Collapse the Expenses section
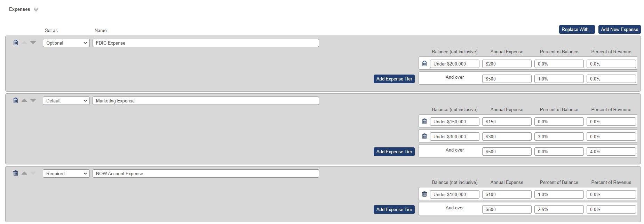644x224 pixels. coord(36,9)
